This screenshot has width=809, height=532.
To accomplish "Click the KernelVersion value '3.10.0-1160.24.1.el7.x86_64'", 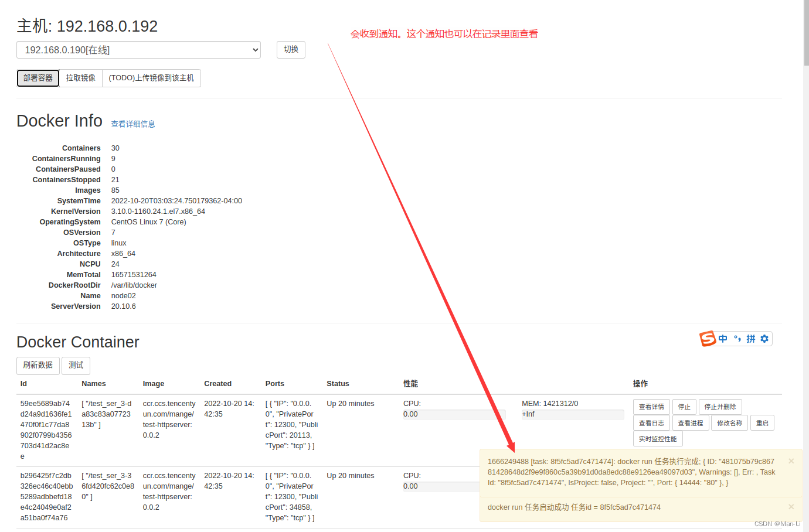I will (158, 212).
